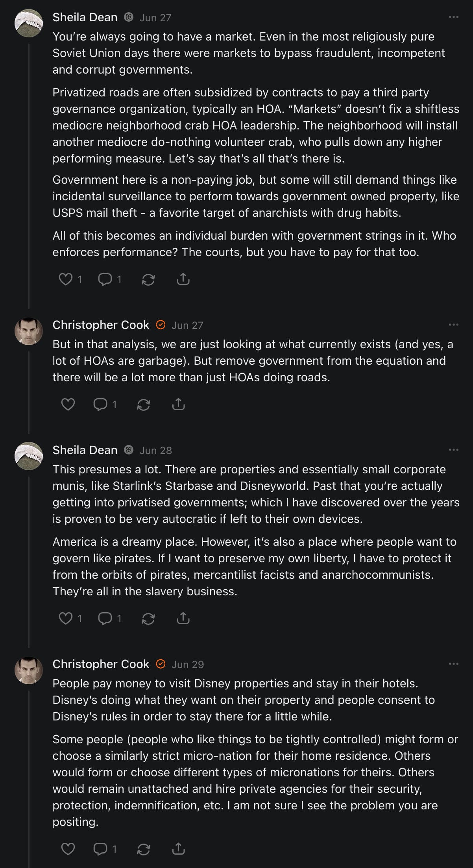
Task: Restack Christopher Cook's Jun 29 comment
Action: [143, 849]
